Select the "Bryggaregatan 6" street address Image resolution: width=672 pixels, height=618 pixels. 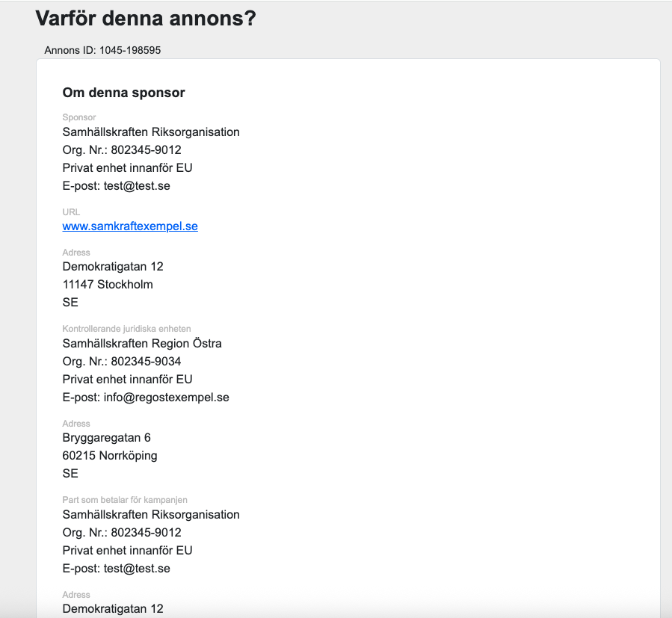(x=106, y=438)
